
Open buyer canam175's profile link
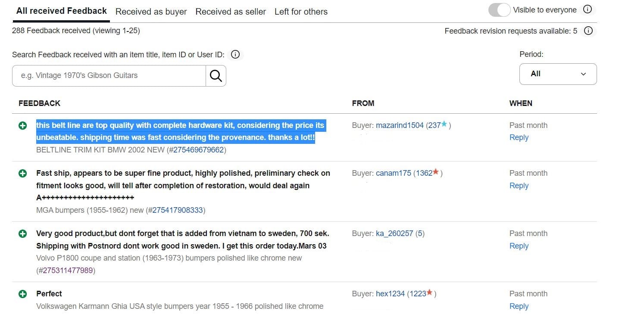pos(393,173)
